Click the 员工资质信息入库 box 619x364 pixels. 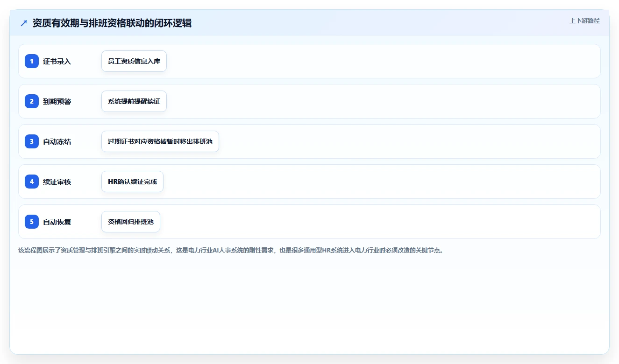point(134,61)
